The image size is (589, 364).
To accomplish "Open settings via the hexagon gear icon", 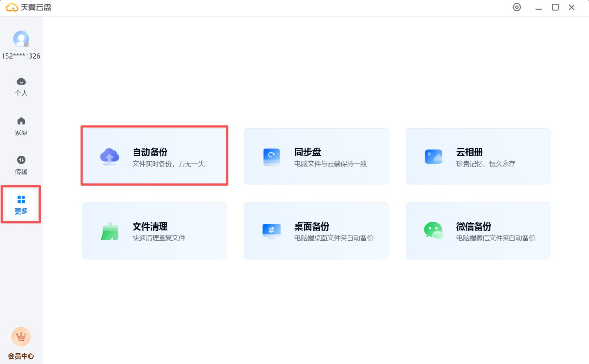I will (517, 7).
